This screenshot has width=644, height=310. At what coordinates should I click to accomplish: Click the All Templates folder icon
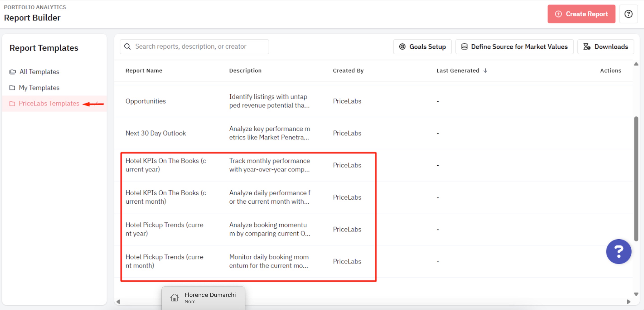point(12,72)
